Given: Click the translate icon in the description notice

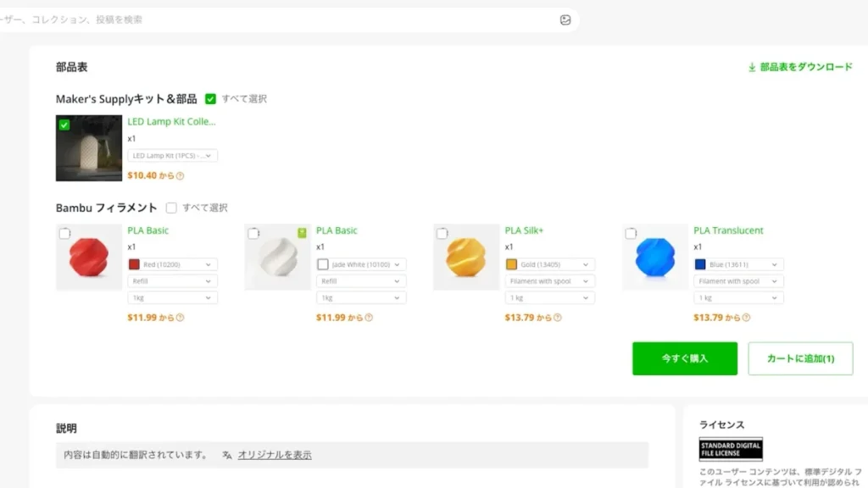Looking at the screenshot, I should coord(227,455).
